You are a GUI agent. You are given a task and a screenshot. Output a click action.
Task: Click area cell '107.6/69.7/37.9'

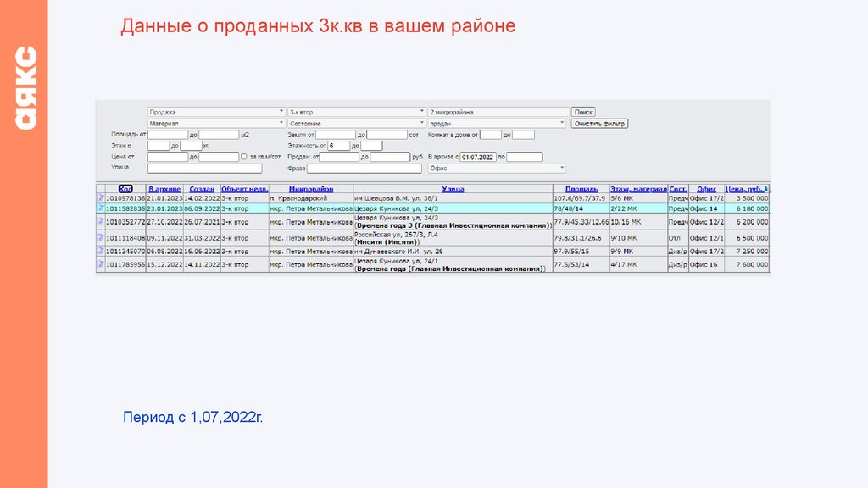click(580, 198)
